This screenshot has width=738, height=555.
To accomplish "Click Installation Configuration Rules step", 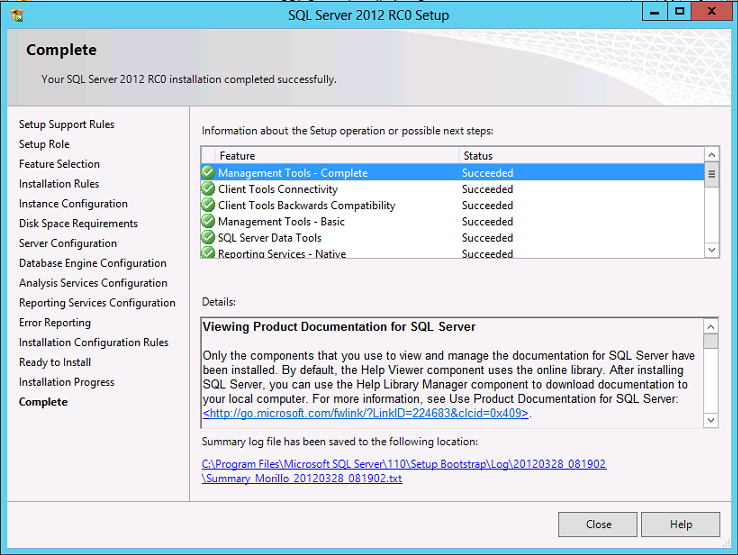I will click(94, 342).
